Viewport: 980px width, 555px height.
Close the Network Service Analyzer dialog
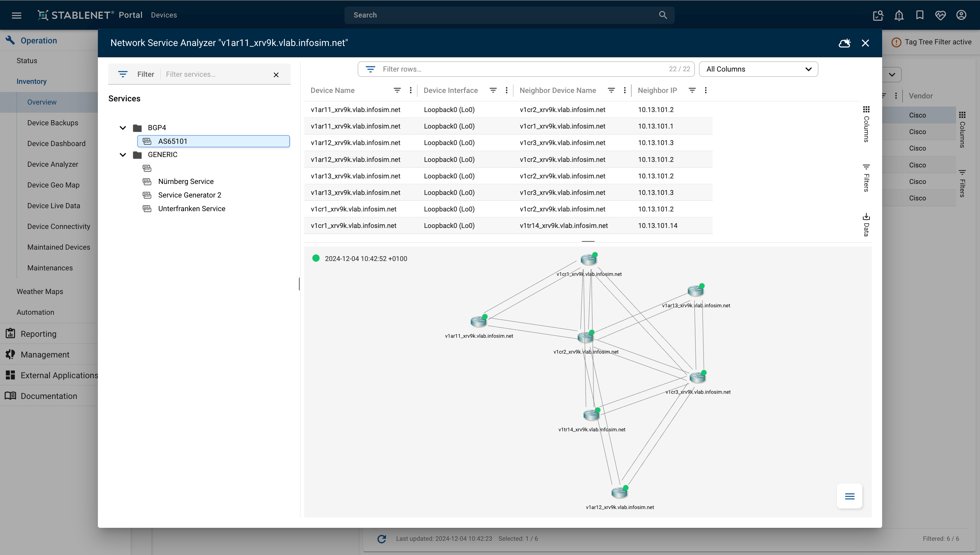tap(865, 43)
